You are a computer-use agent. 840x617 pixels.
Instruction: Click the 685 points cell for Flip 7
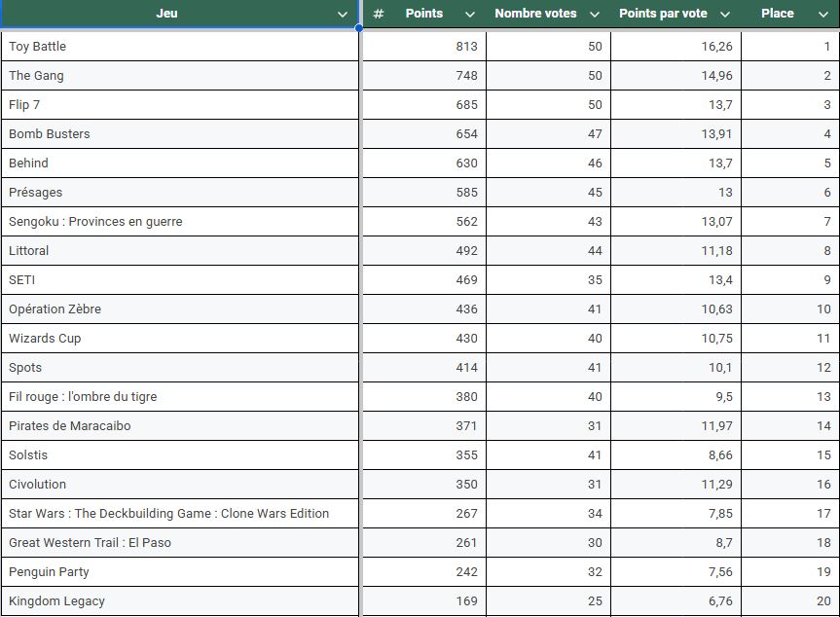424,104
